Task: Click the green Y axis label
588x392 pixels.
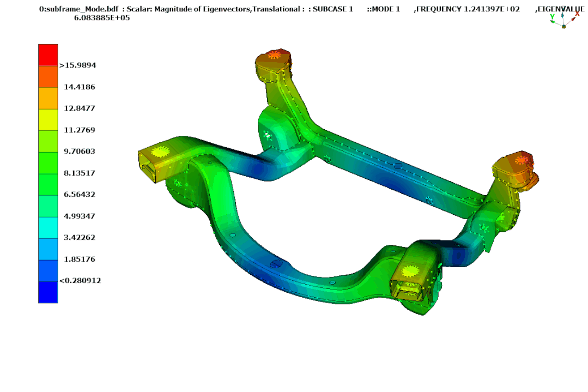Action: pyautogui.click(x=552, y=17)
